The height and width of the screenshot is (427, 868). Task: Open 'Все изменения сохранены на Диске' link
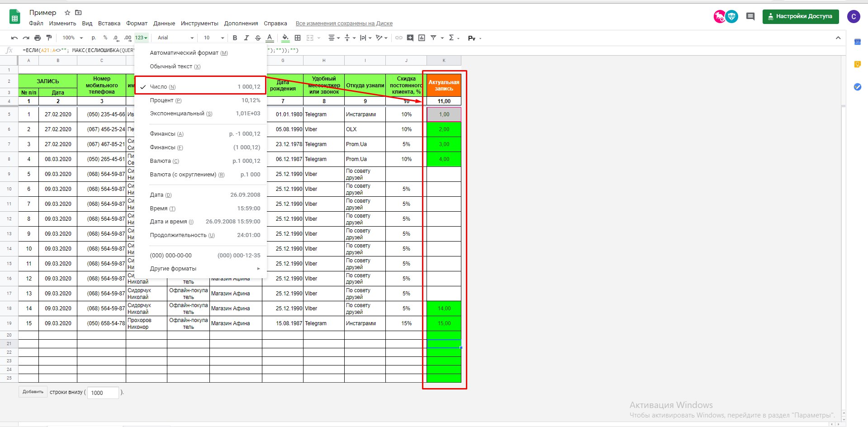(344, 24)
